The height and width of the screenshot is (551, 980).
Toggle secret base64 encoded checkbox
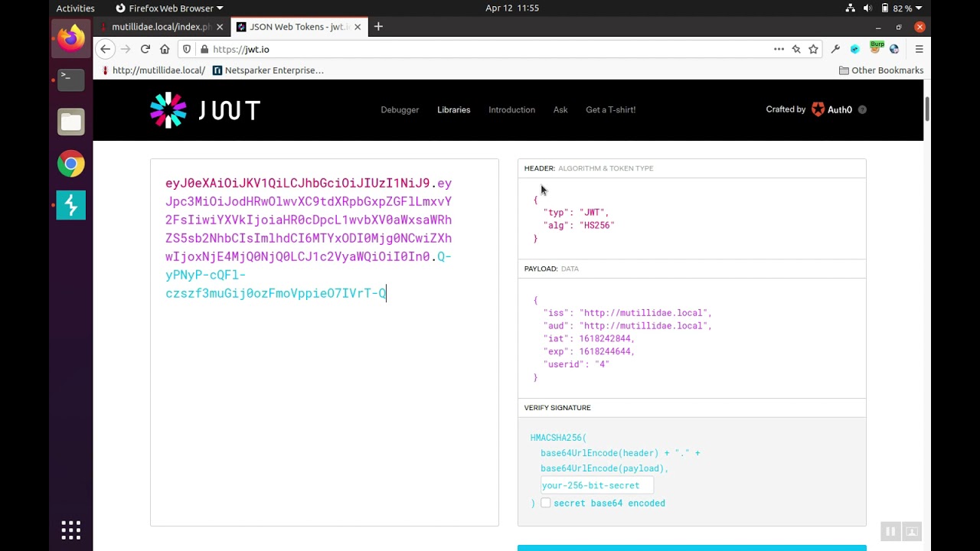click(x=545, y=503)
